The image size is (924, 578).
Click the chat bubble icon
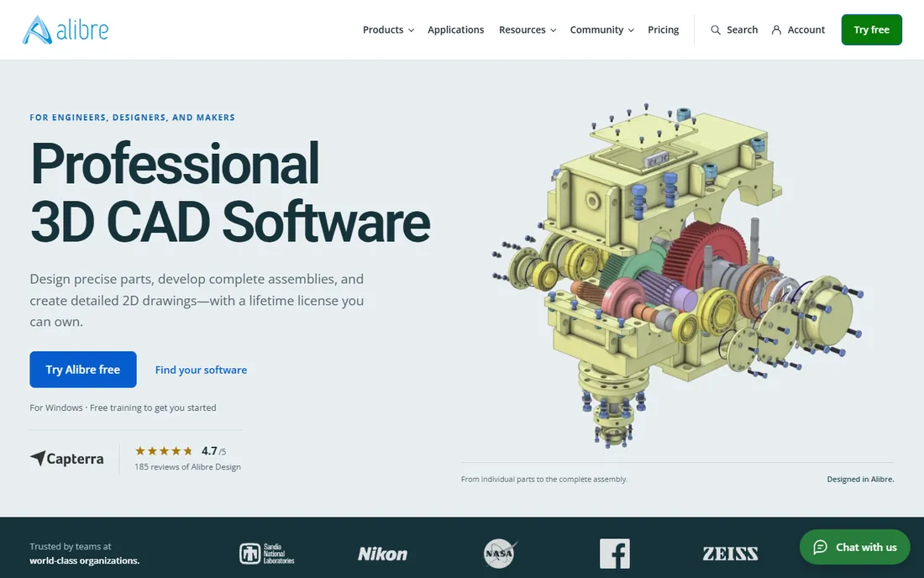[x=820, y=548]
